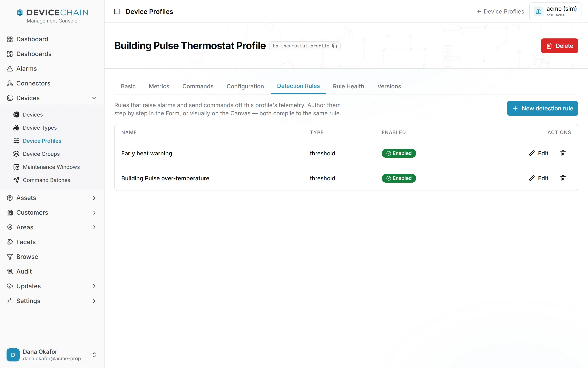This screenshot has height=368, width=588.
Task: Click threshold type in Building Pulse row
Action: 322,178
